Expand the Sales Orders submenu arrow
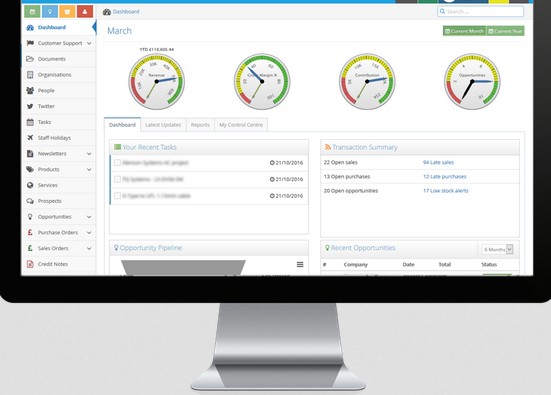Screen dimensions: 551x395 [89, 248]
